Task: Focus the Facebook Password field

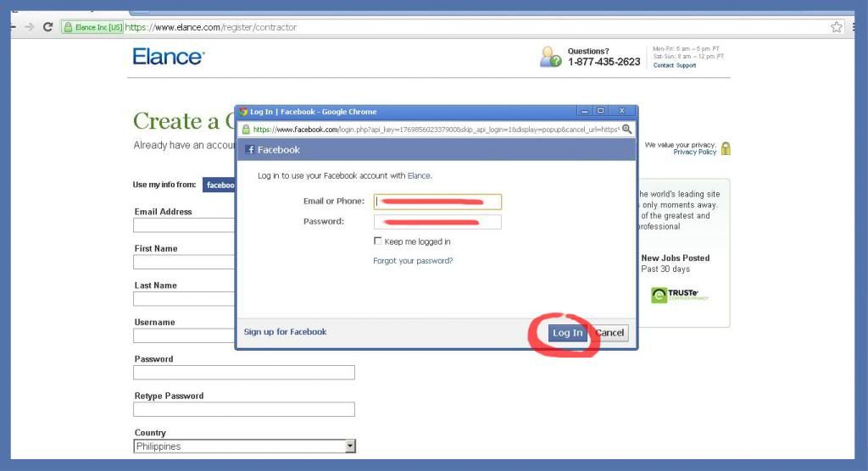Action: (437, 222)
